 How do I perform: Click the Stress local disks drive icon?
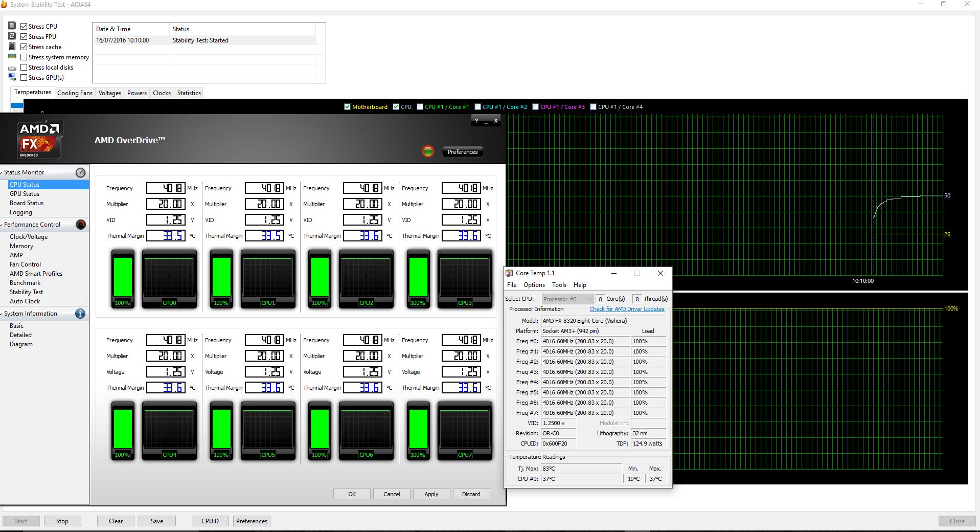tap(12, 68)
